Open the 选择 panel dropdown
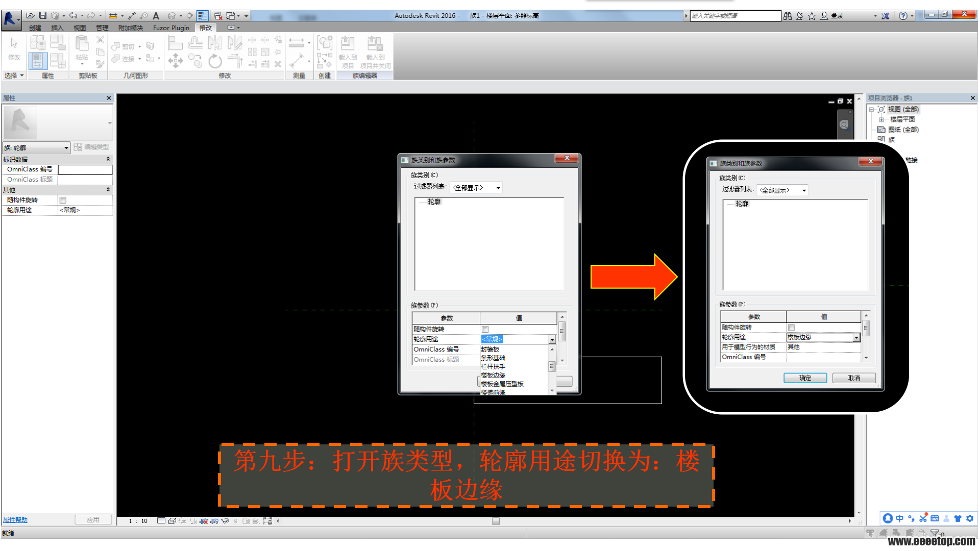This screenshot has width=980, height=551. (x=14, y=76)
